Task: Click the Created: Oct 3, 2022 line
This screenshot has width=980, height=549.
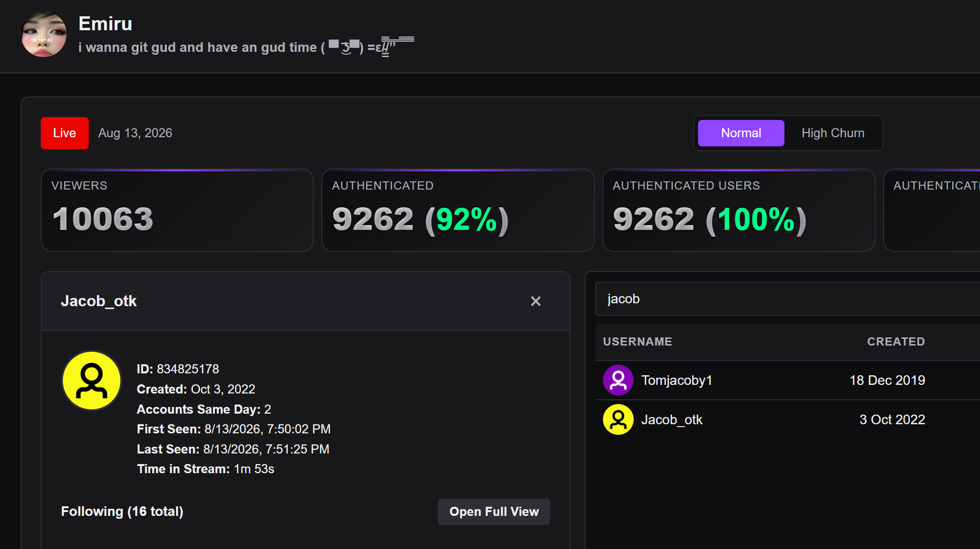Action: [x=196, y=389]
